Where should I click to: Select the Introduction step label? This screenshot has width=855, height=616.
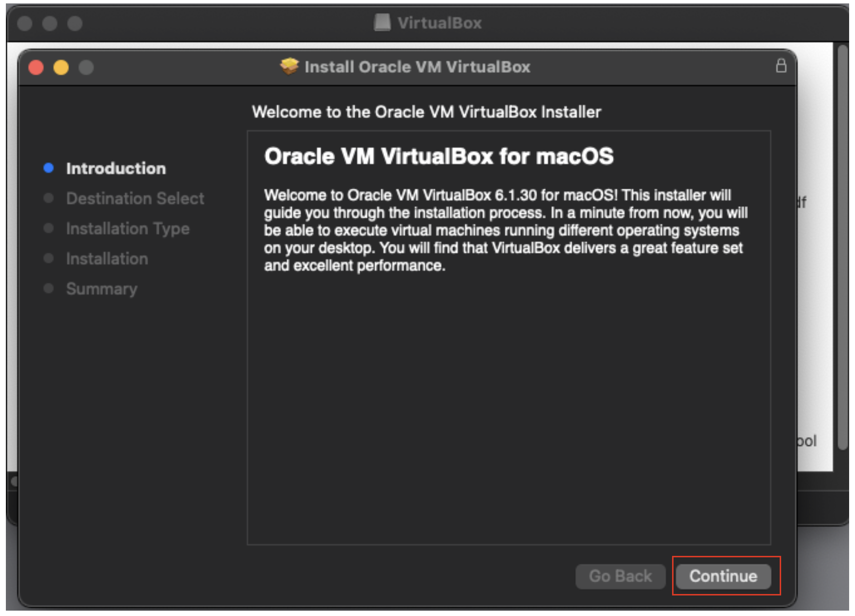[x=116, y=168]
